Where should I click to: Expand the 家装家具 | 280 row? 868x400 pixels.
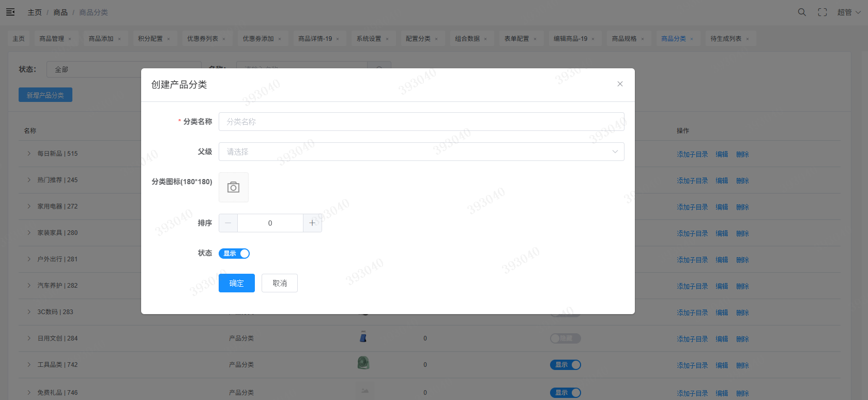tap(29, 232)
